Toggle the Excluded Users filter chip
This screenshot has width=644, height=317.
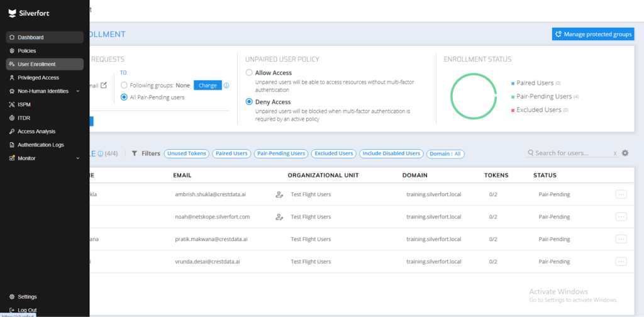point(333,153)
